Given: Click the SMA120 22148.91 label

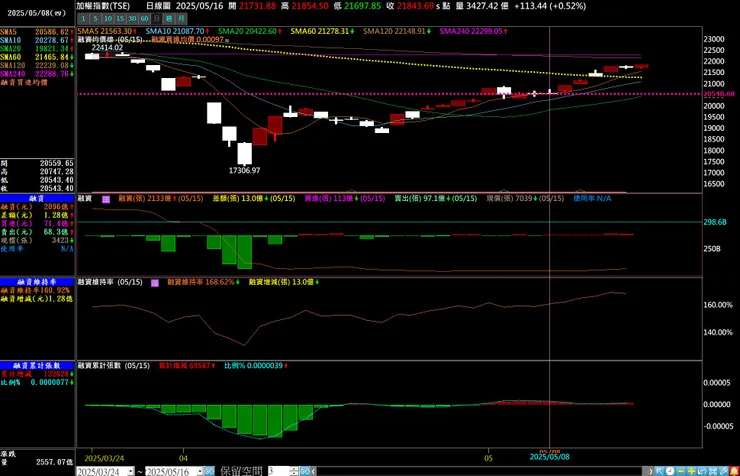Looking at the screenshot, I should (x=397, y=31).
